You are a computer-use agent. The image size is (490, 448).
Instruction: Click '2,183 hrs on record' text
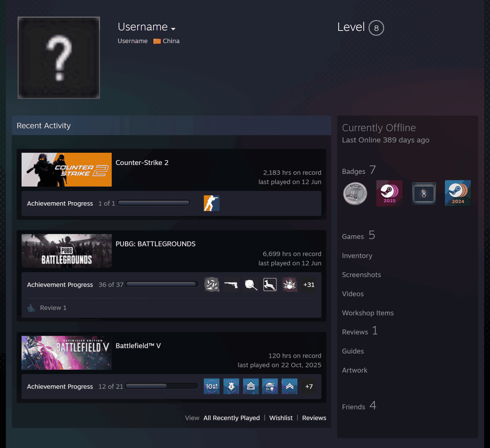pos(292,173)
